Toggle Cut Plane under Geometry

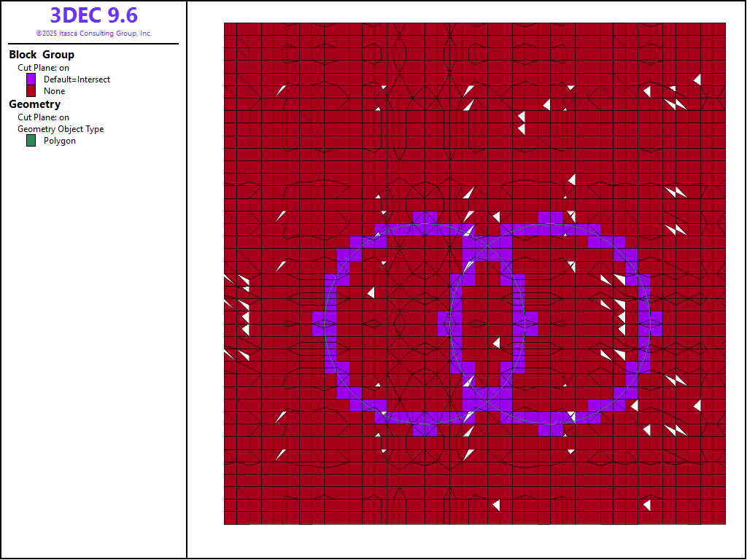point(43,117)
